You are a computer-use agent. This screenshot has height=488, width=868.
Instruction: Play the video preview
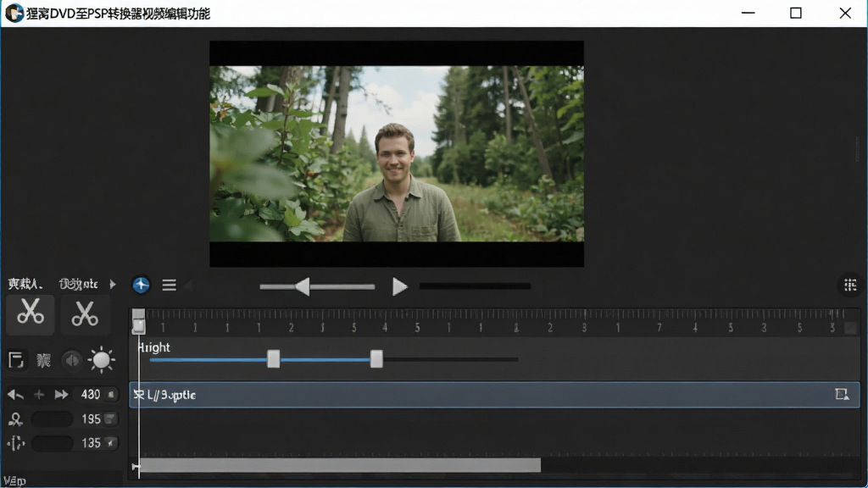coord(400,286)
